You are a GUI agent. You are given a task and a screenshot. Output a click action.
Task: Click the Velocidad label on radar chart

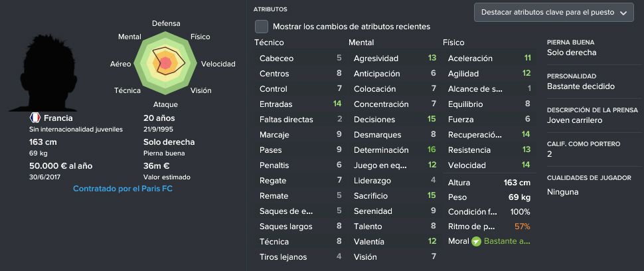pyautogui.click(x=218, y=64)
